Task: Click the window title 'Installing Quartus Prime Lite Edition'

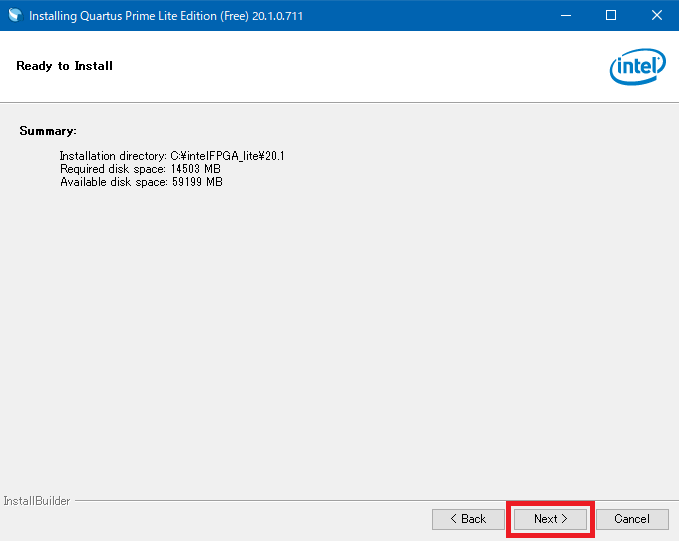Action: (130, 16)
